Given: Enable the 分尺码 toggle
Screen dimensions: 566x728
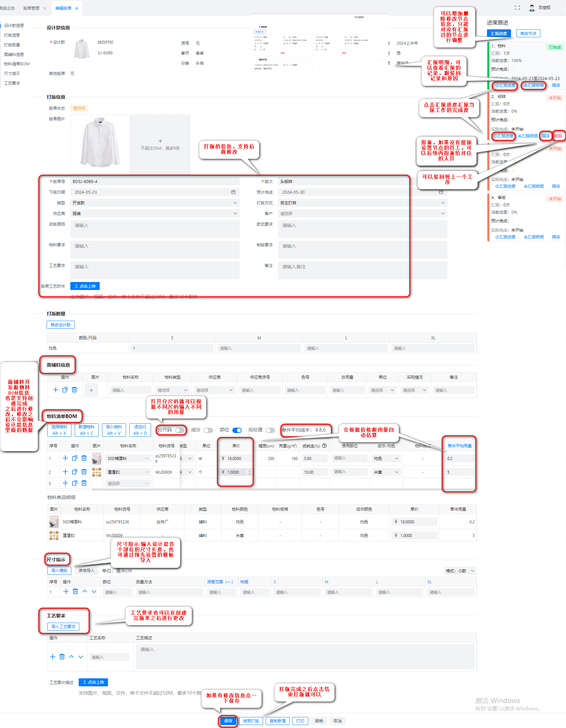Looking at the screenshot, I should pos(179,430).
